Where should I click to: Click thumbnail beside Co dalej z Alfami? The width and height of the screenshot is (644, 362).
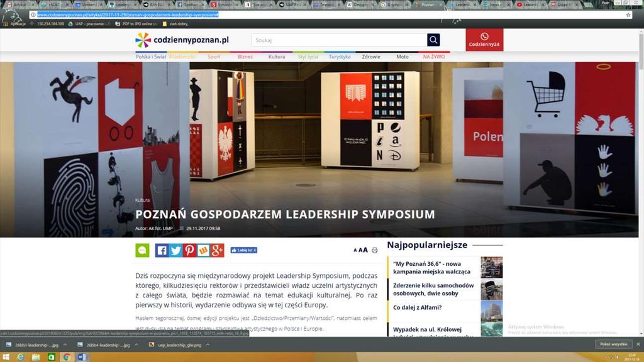click(x=492, y=311)
